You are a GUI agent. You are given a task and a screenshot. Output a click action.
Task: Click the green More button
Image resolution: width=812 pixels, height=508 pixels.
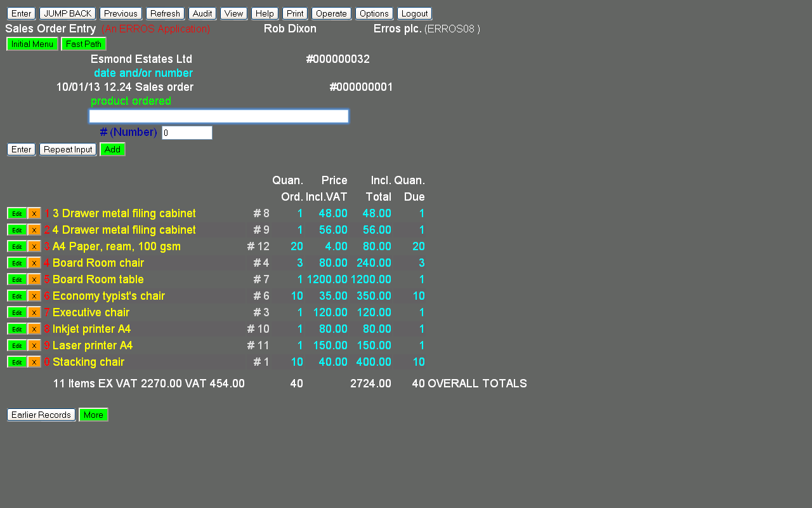click(93, 415)
